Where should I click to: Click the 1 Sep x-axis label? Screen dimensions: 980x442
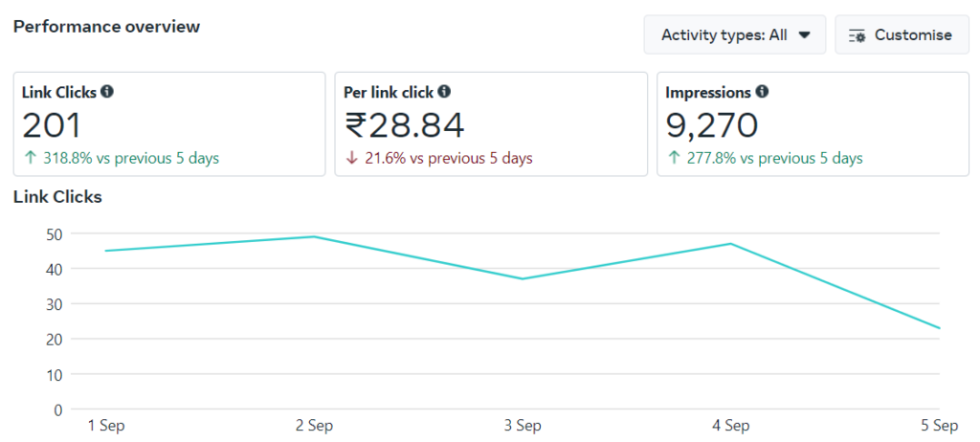(106, 427)
